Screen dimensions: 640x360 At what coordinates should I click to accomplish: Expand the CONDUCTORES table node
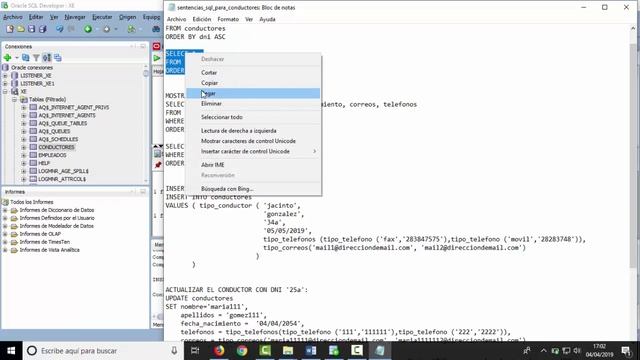[x=24, y=147]
